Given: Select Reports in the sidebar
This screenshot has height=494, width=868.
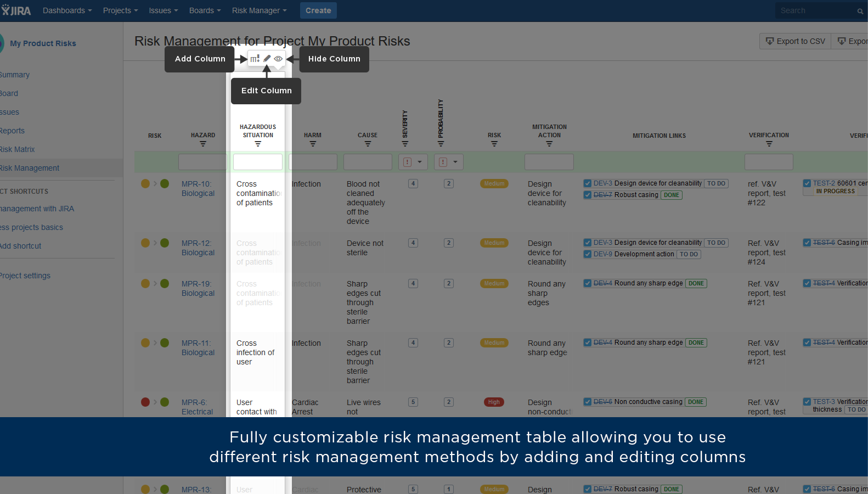Looking at the screenshot, I should [x=12, y=131].
